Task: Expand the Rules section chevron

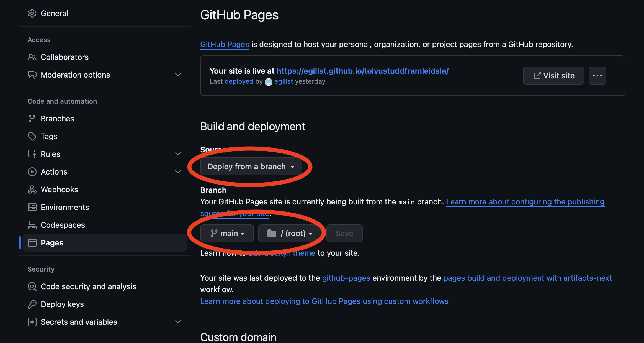Action: [x=178, y=154]
